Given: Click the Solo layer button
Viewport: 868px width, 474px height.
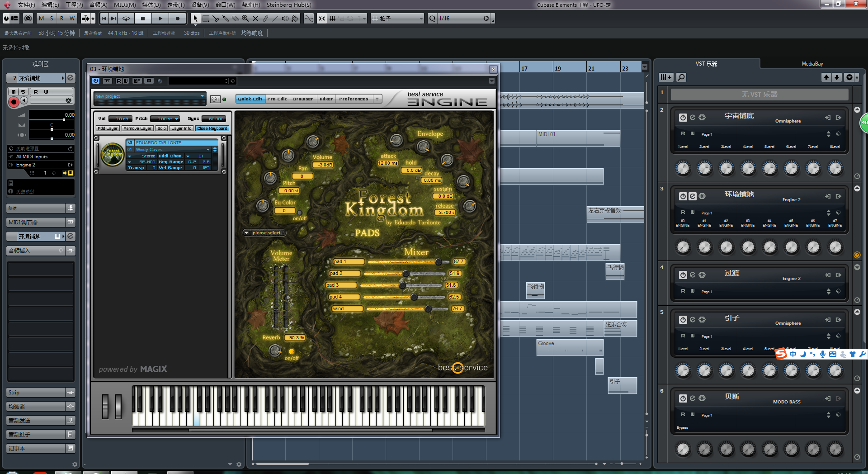Looking at the screenshot, I should pos(161,128).
